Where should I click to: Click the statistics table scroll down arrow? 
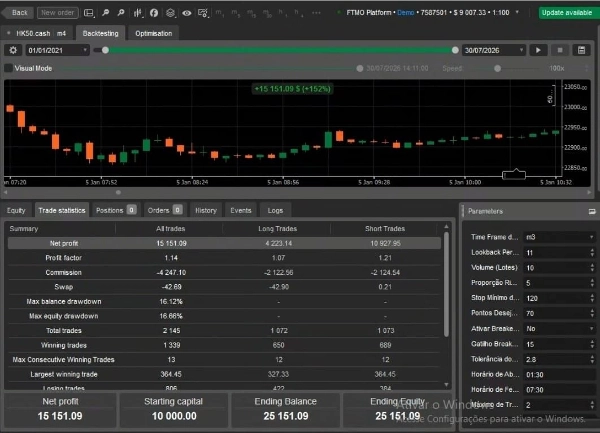pos(446,384)
